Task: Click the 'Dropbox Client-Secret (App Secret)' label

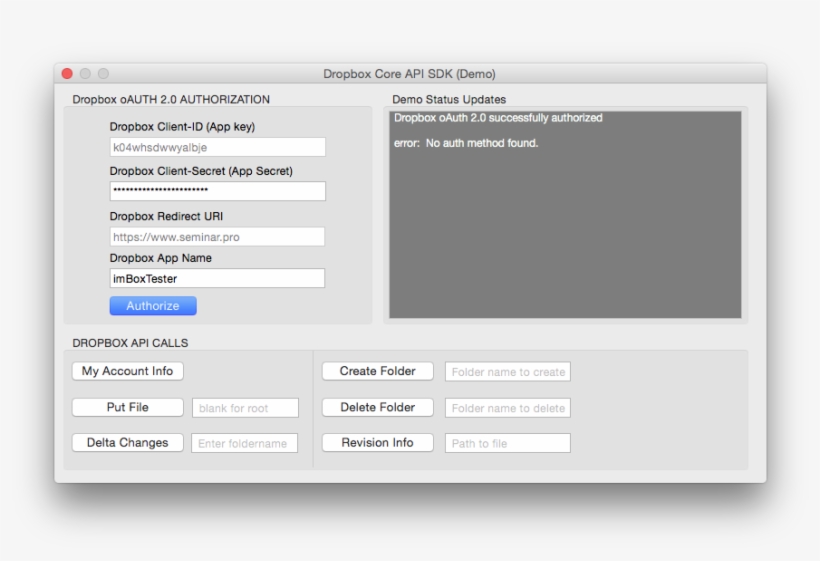Action: point(201,171)
